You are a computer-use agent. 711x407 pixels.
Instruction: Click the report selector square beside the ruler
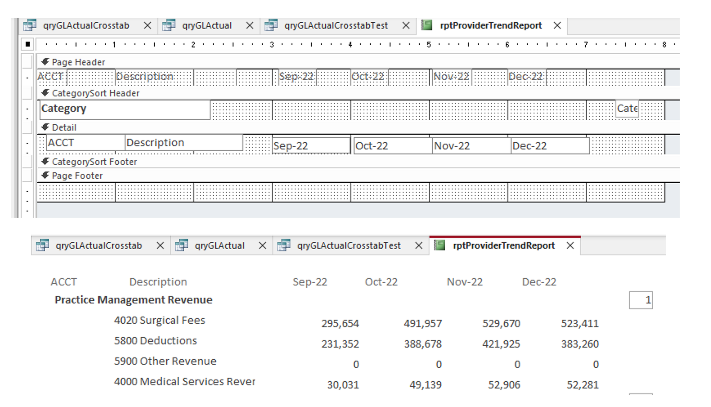click(26, 44)
